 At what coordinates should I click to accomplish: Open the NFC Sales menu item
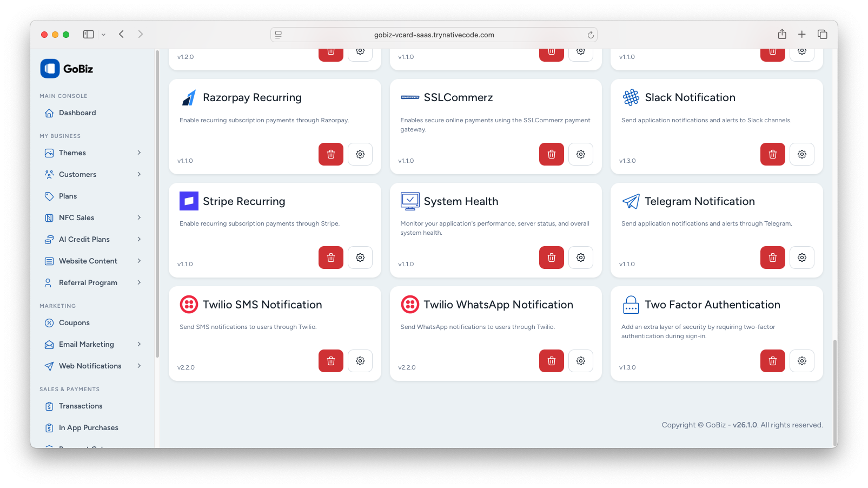click(93, 217)
